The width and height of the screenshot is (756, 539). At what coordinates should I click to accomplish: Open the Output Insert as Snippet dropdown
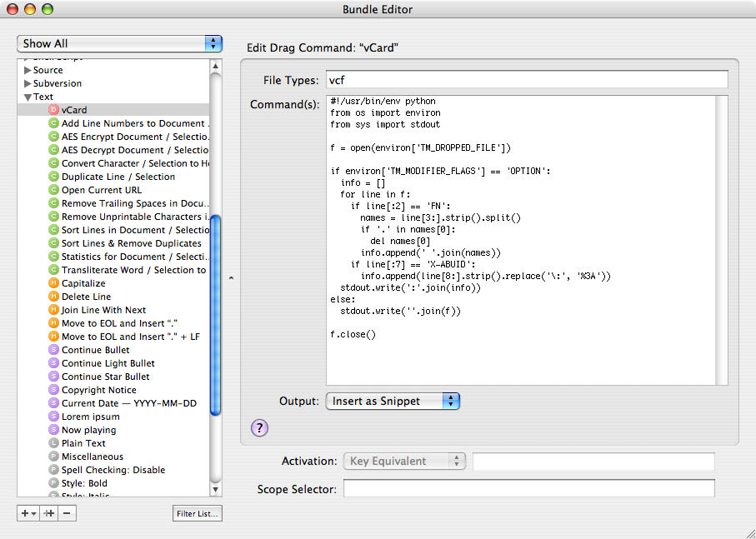tap(393, 402)
